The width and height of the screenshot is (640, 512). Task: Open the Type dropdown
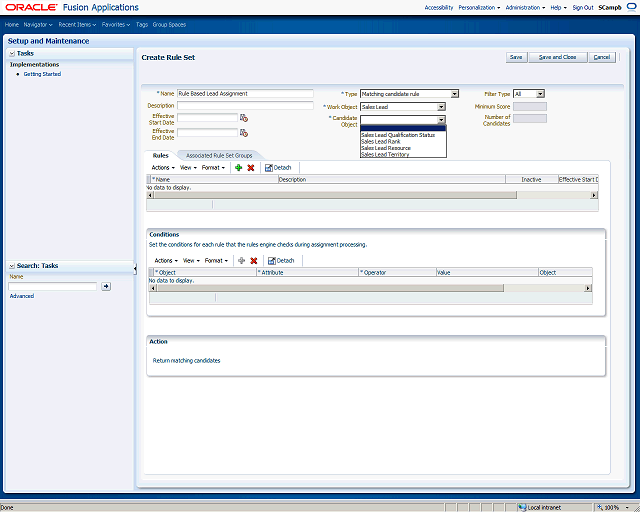454,94
